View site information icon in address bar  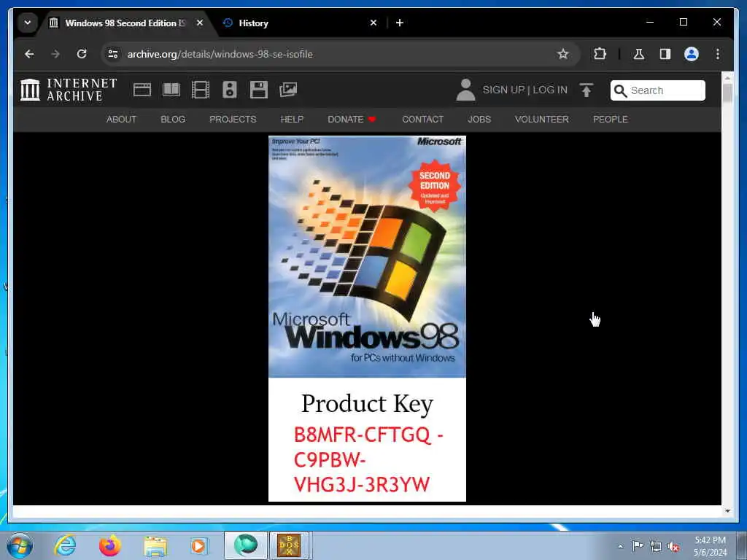[x=113, y=54]
